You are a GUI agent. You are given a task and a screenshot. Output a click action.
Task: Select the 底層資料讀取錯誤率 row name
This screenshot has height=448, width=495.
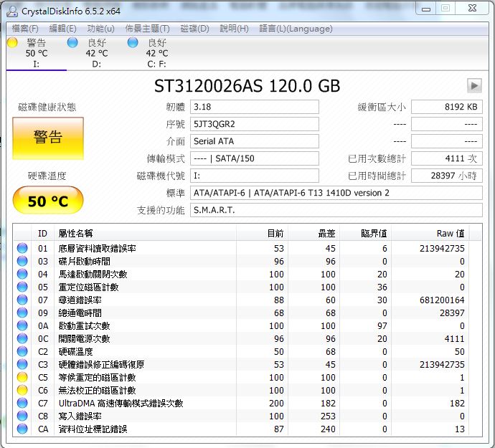(x=98, y=249)
